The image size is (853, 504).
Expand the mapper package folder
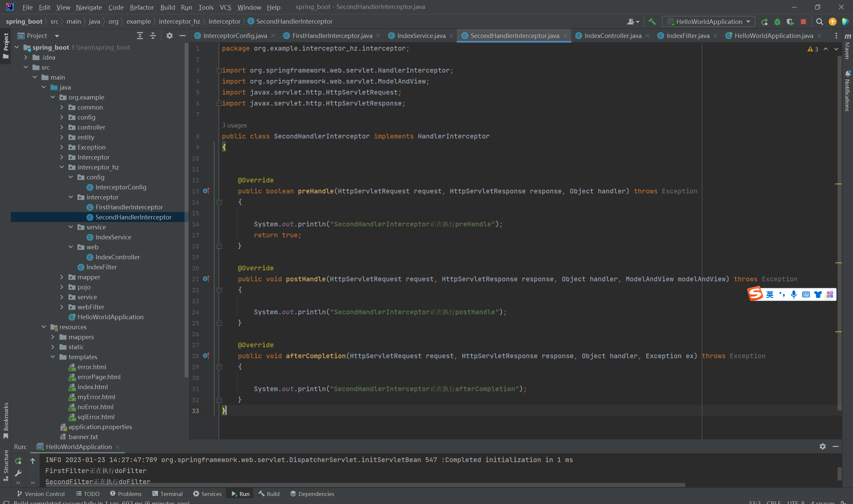(x=62, y=277)
